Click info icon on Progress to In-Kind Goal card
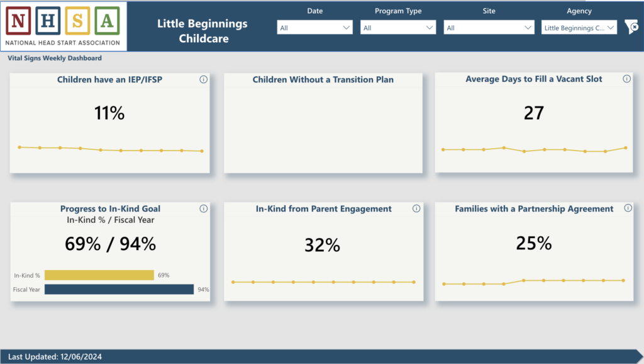644x364 pixels. click(203, 209)
